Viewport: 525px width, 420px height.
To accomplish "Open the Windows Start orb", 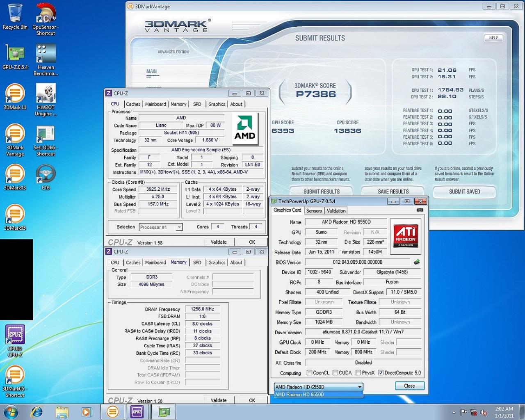I will tap(11, 411).
